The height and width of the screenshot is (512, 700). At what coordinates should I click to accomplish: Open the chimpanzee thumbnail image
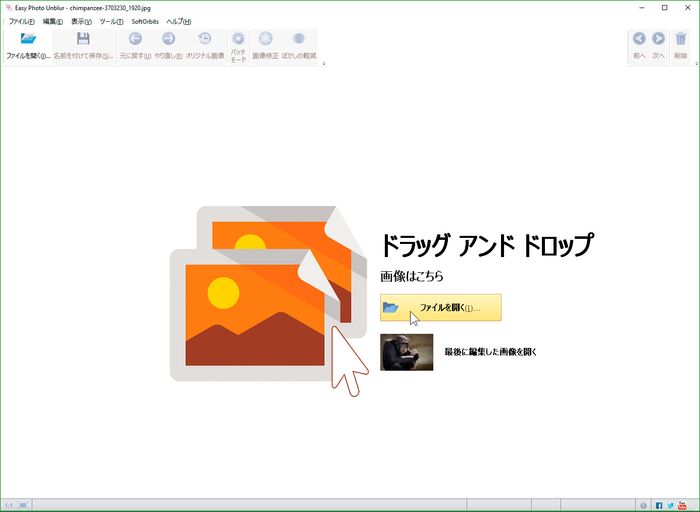pyautogui.click(x=406, y=352)
